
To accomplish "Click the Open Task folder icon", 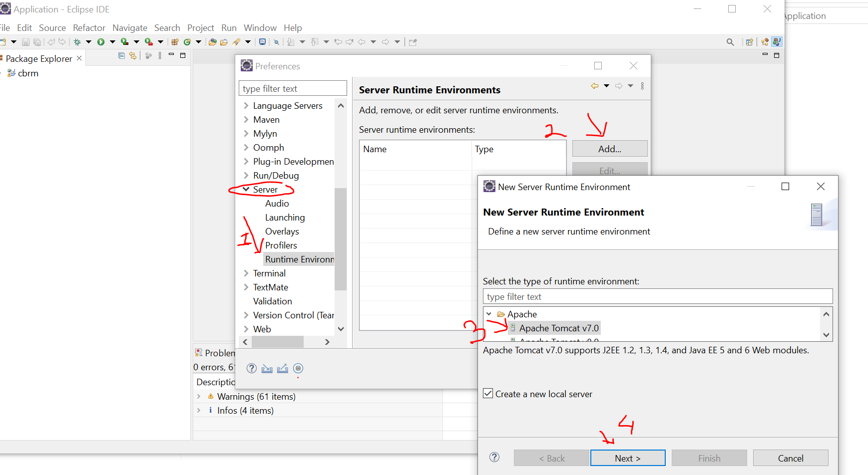I will pyautogui.click(x=224, y=42).
